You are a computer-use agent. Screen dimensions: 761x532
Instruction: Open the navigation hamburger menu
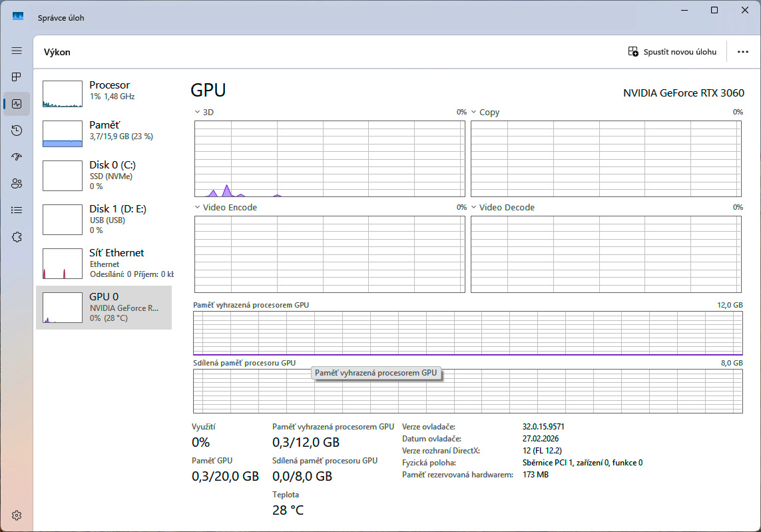[x=16, y=50]
